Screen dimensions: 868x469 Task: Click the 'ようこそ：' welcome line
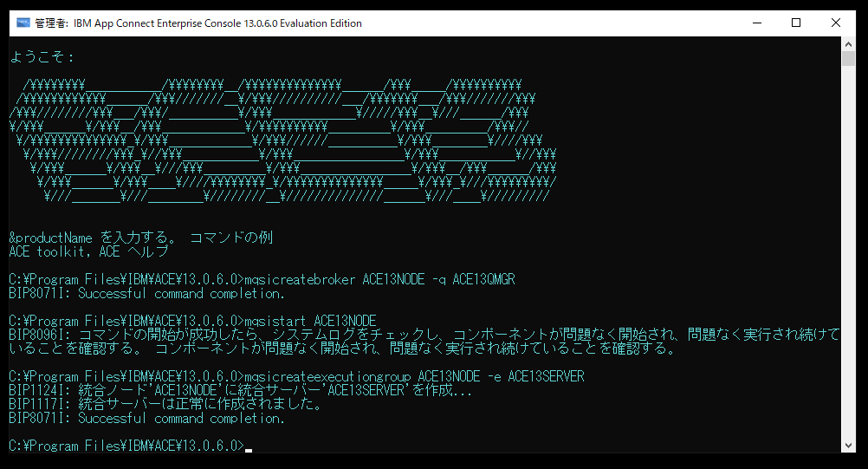[x=42, y=57]
